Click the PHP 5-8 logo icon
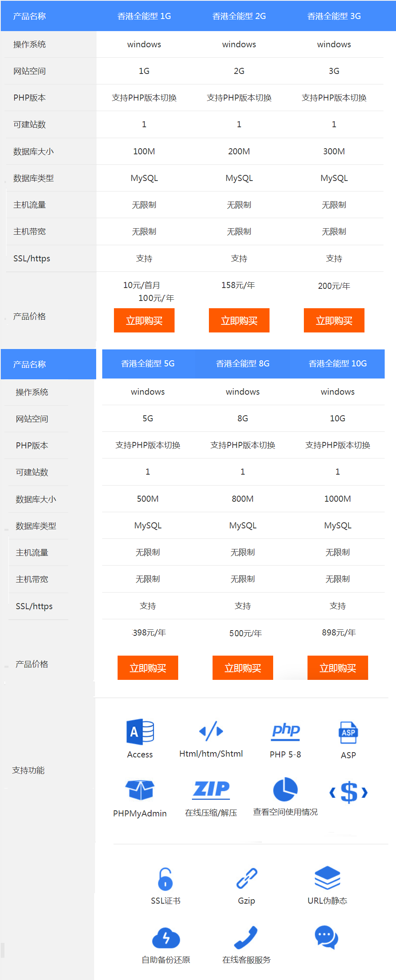The height and width of the screenshot is (980, 396). (x=285, y=731)
